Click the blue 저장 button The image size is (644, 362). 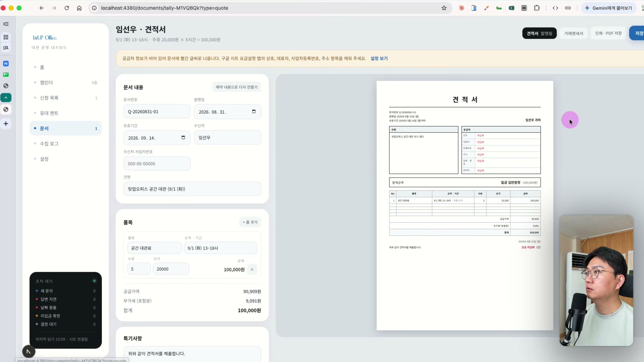click(637, 33)
